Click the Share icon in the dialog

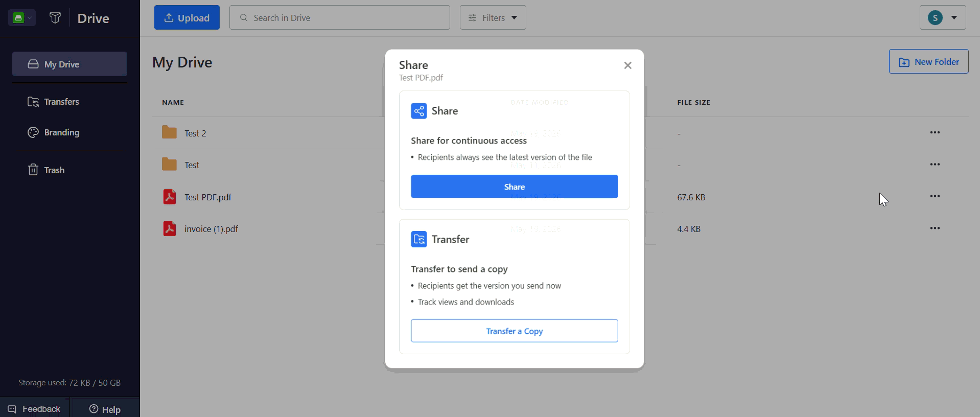pos(418,111)
